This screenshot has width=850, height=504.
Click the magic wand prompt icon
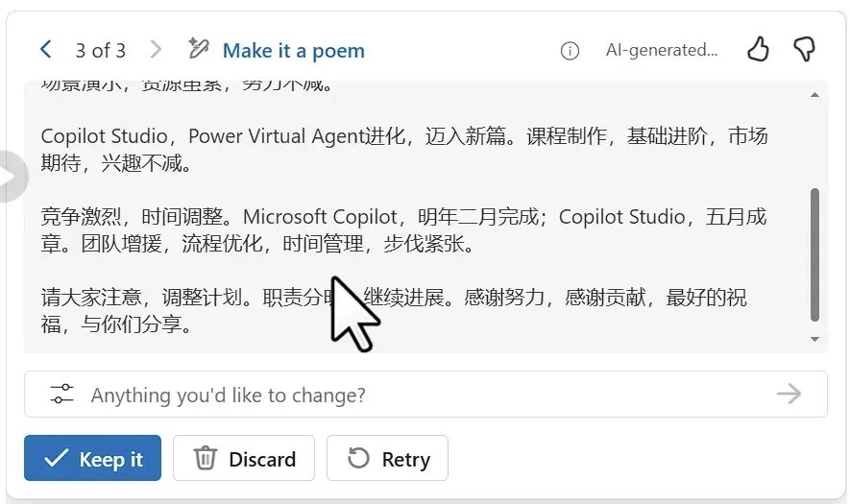[199, 49]
